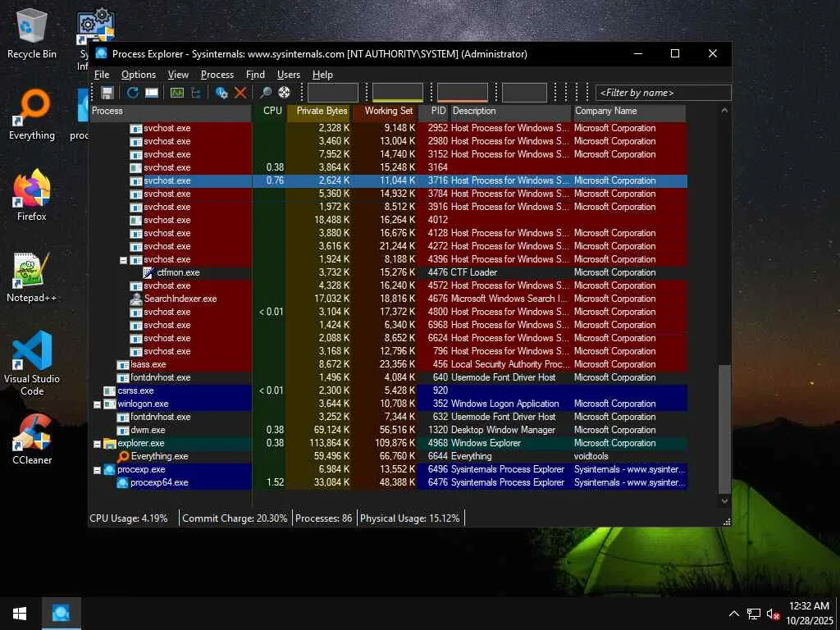This screenshot has height=630, width=840.
Task: Collapse the svchost.exe node above ctfmon.exe
Action: point(123,260)
